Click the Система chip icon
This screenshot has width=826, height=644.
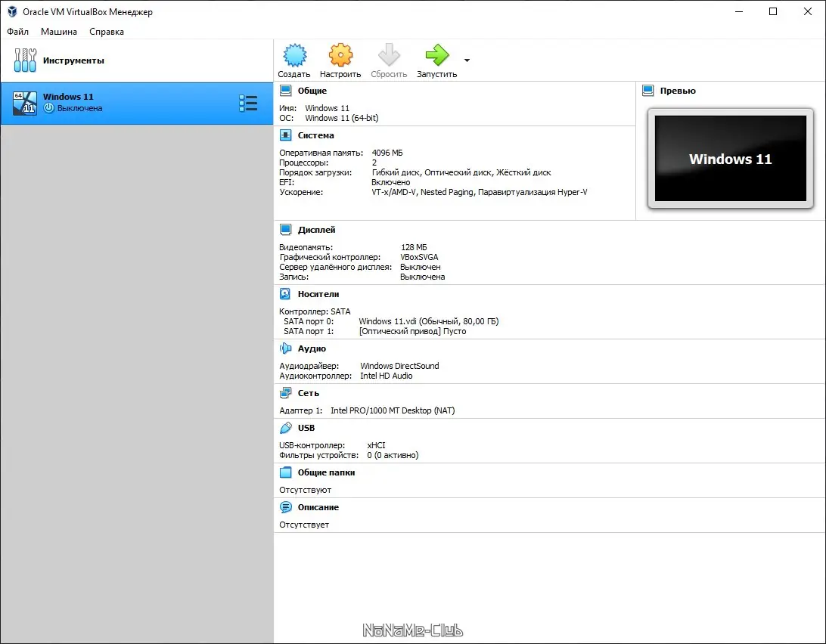coord(285,135)
